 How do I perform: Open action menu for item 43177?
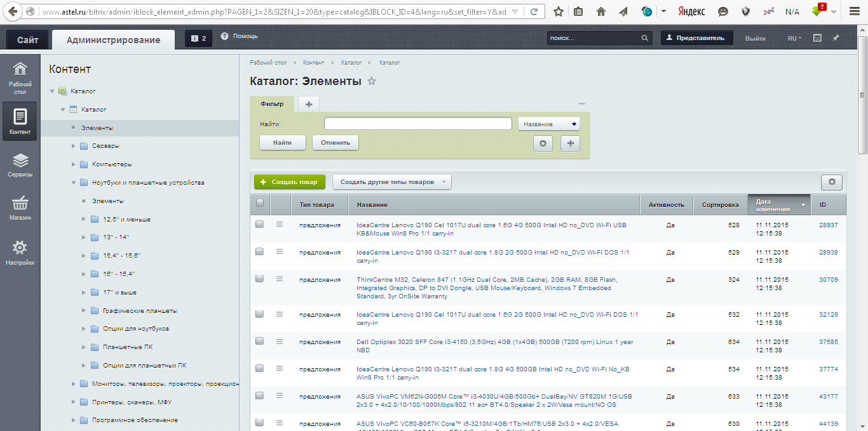pos(279,395)
